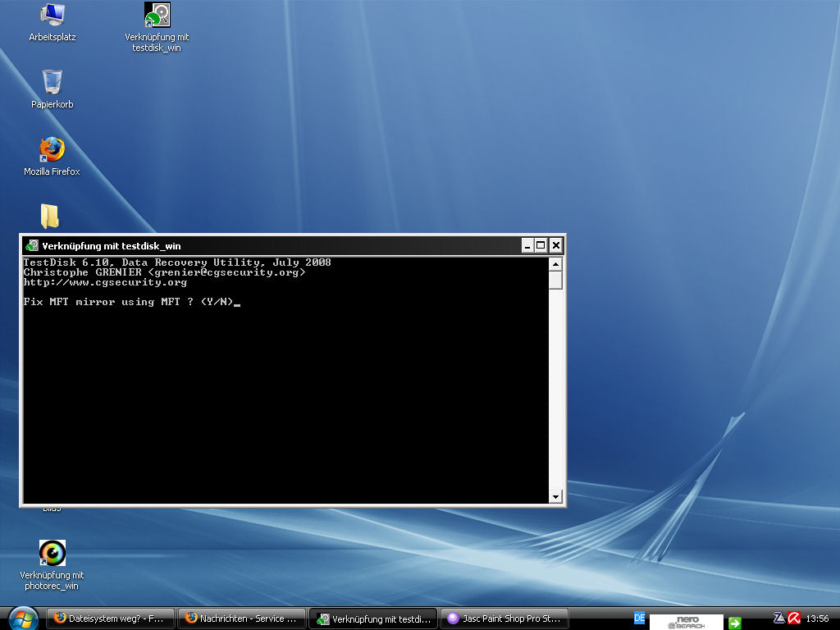Open the Windows Start orb
The width and height of the screenshot is (840, 630).
click(22, 619)
